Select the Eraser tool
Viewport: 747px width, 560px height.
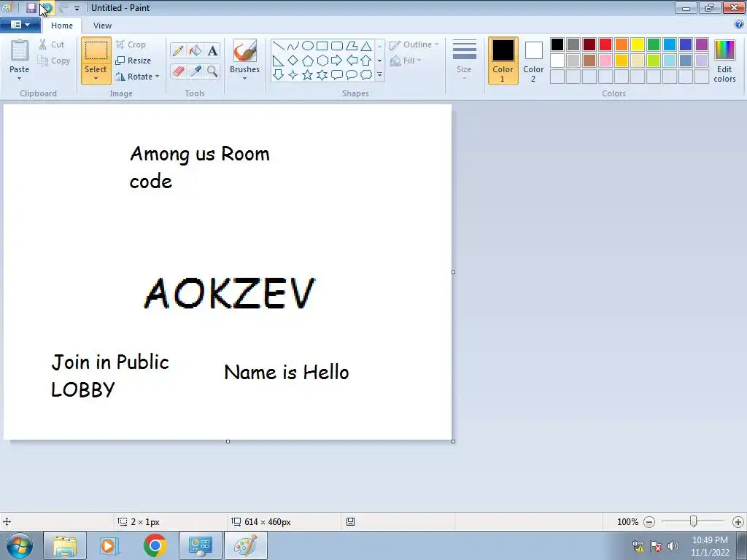(178, 71)
